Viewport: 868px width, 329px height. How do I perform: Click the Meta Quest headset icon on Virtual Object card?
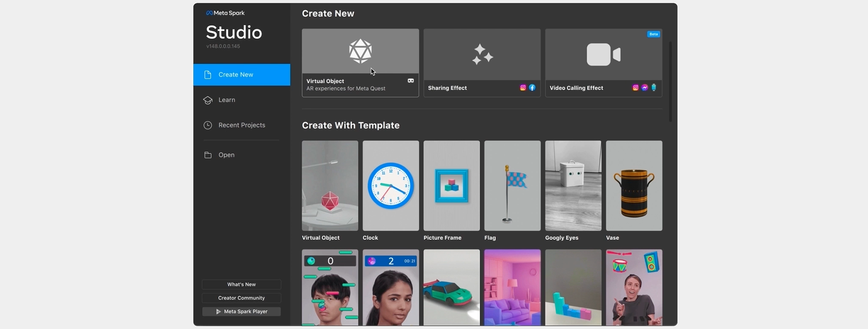(410, 81)
